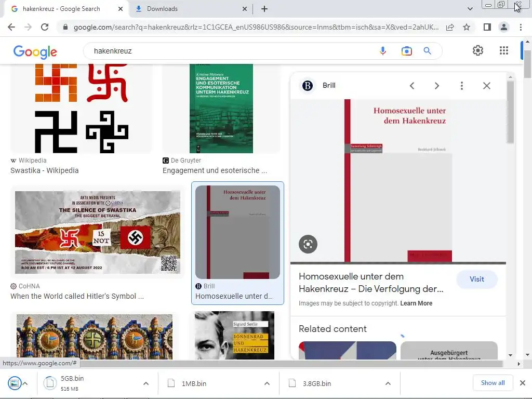Show previous image in preview panel

(x=412, y=86)
